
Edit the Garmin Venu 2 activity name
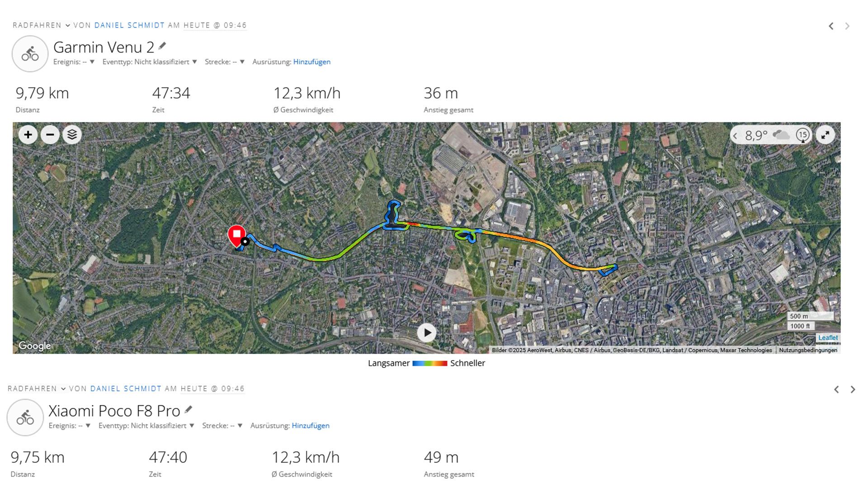point(162,46)
